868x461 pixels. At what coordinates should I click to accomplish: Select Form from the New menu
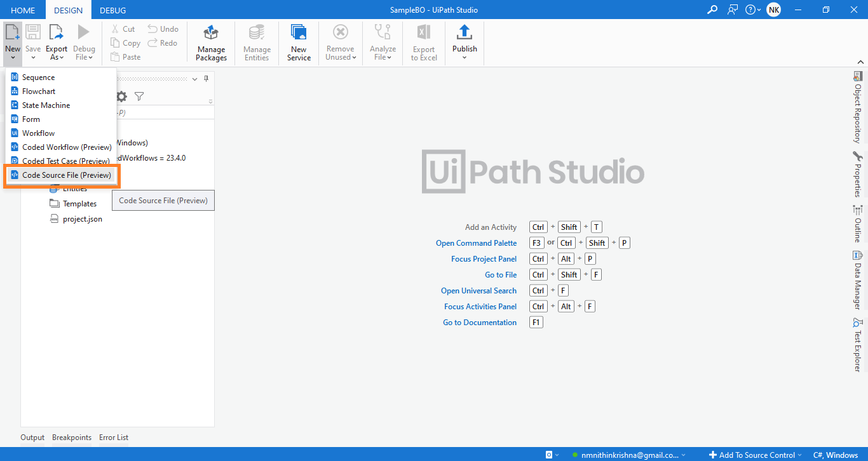point(60,119)
